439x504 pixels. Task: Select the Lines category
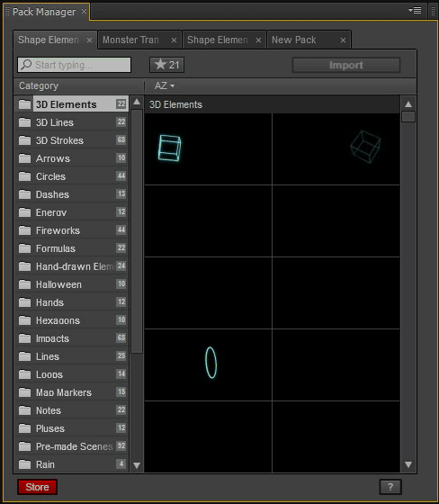(x=72, y=356)
